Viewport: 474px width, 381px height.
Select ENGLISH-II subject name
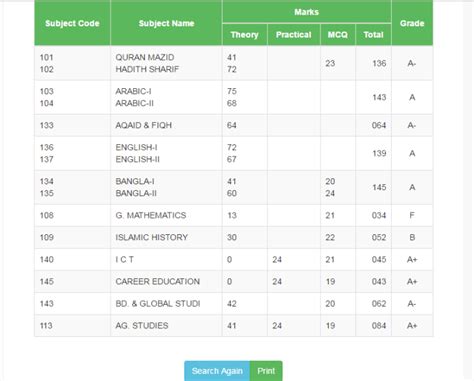[x=138, y=159]
